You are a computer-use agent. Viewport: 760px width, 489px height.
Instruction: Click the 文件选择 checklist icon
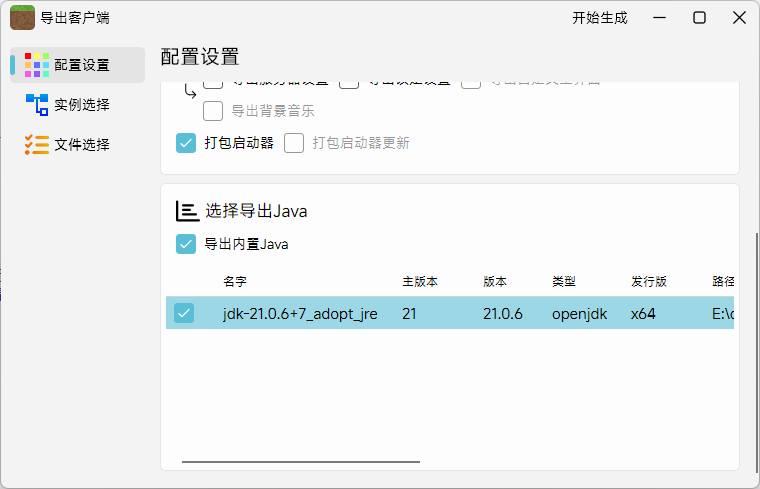tap(37, 145)
